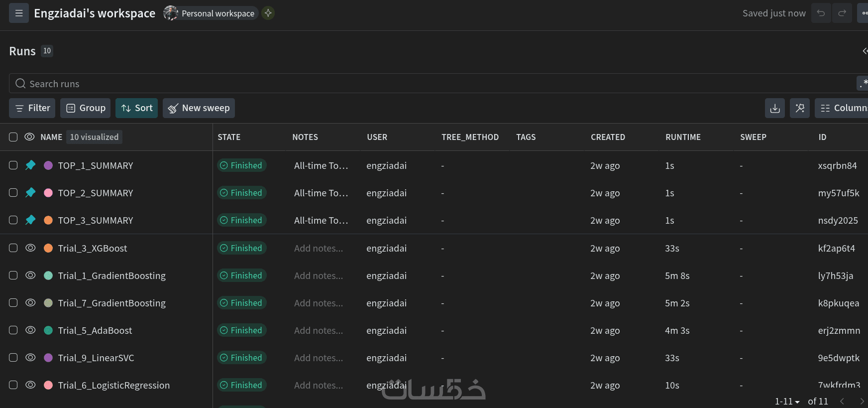
Task: Click the magic wand auto-columns icon
Action: click(x=800, y=108)
